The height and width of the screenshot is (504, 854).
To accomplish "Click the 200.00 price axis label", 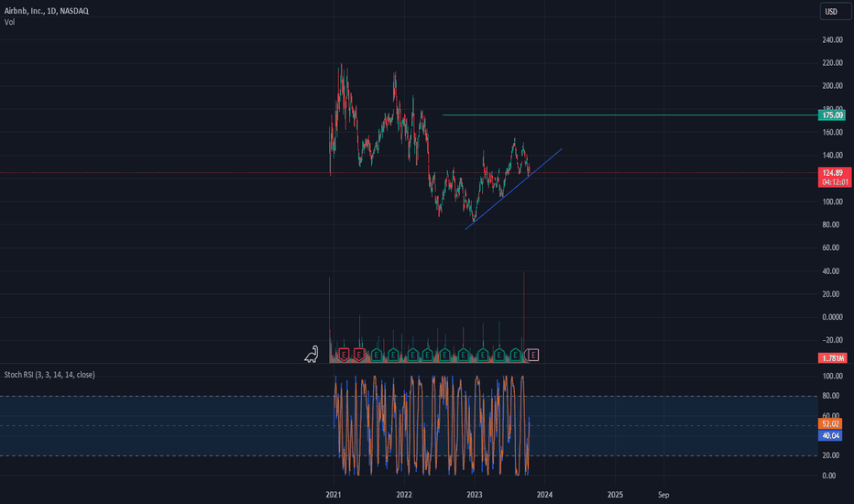I will [832, 86].
